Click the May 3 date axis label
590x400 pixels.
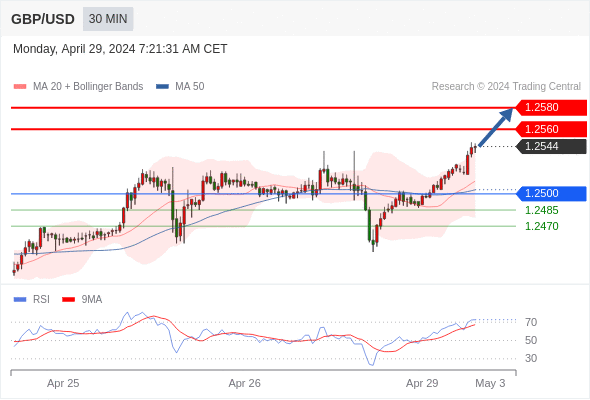(490, 383)
